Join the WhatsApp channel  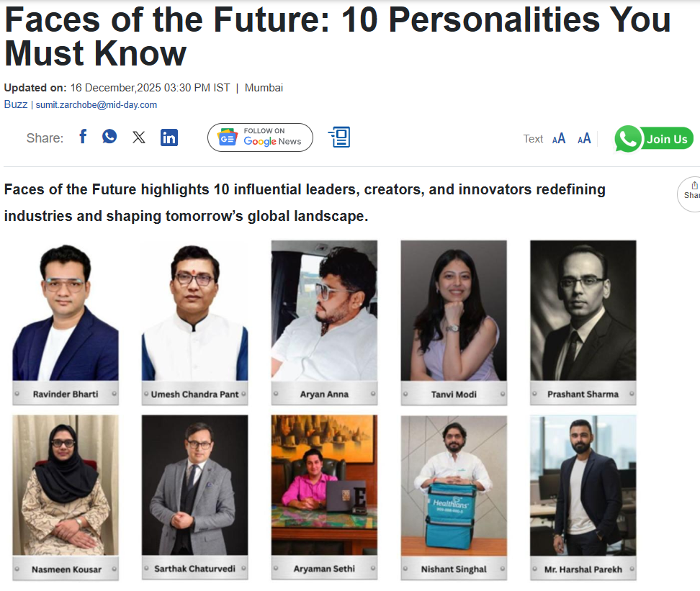point(653,139)
